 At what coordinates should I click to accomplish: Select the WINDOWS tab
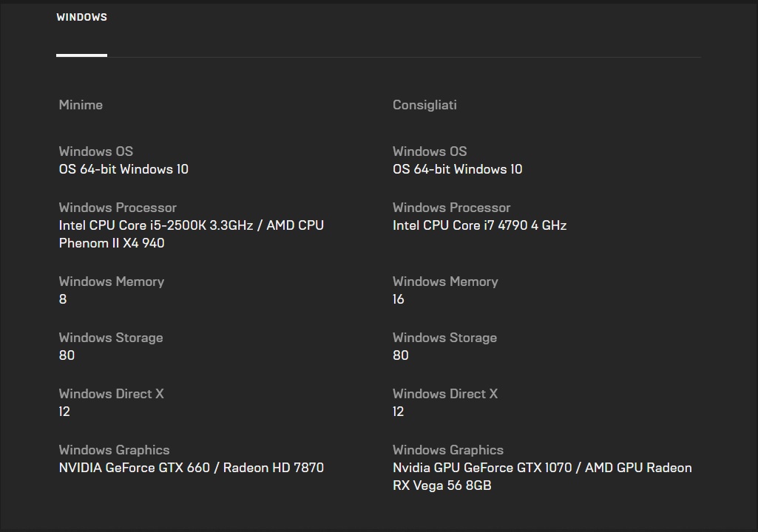tap(81, 17)
